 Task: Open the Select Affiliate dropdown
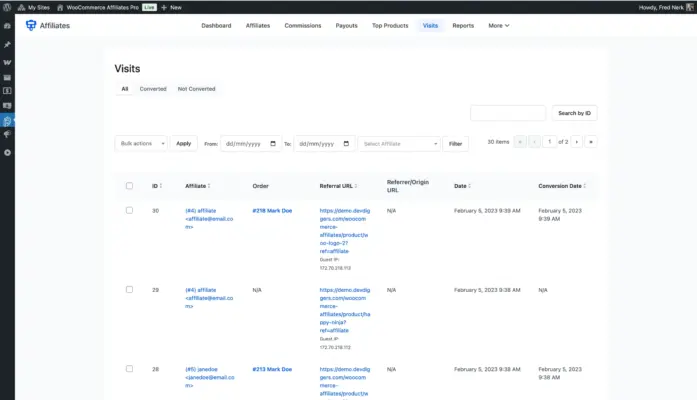[x=399, y=144]
